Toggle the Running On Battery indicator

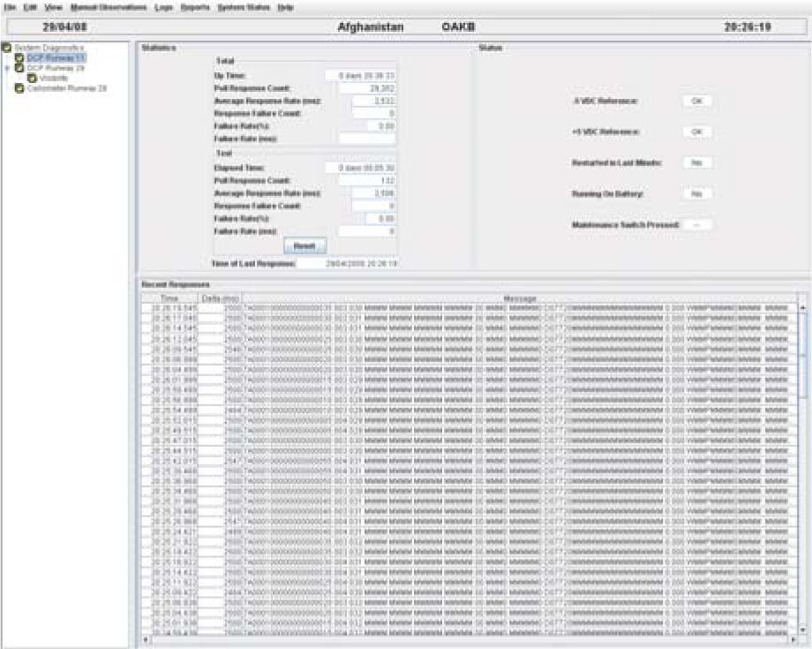696,192
